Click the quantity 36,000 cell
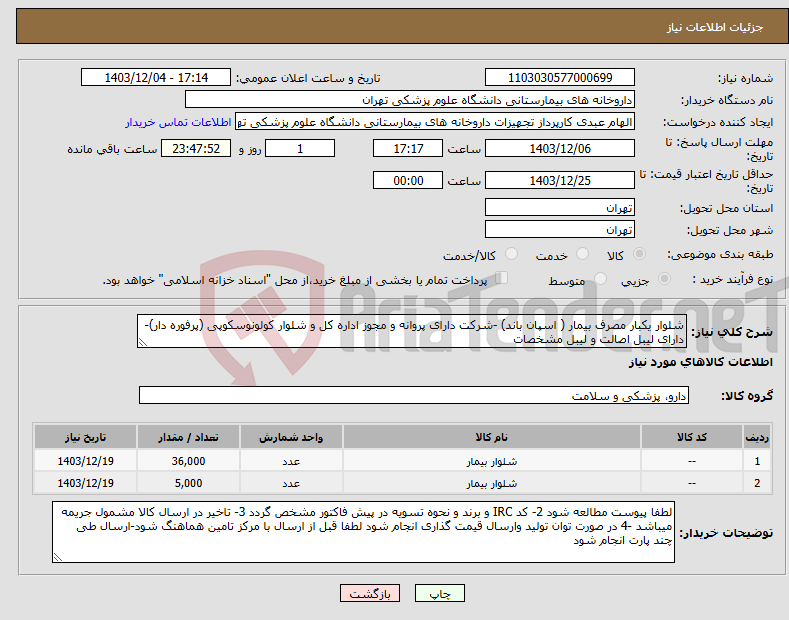This screenshot has width=789, height=620. pyautogui.click(x=188, y=461)
